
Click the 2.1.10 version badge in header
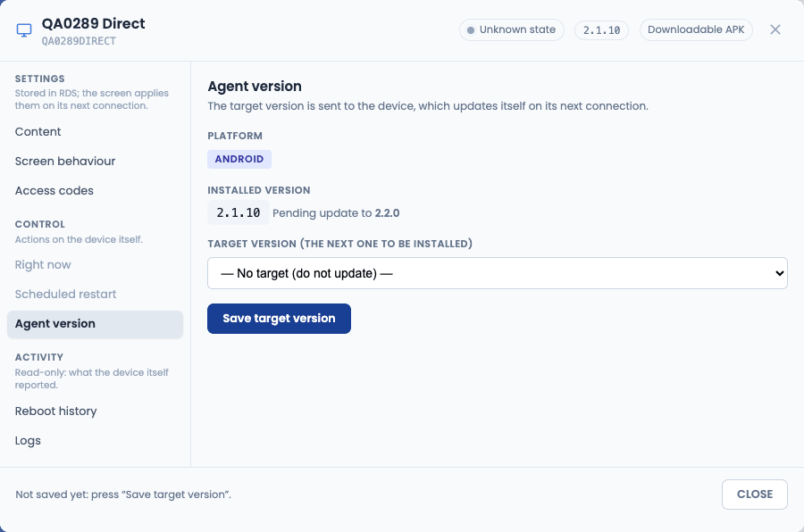[x=601, y=30]
